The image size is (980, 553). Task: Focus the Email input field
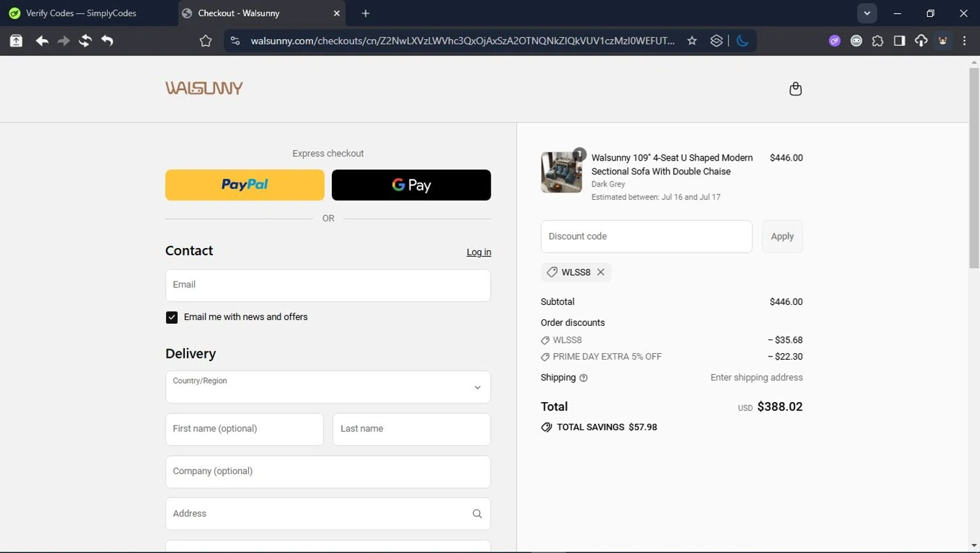pos(328,285)
